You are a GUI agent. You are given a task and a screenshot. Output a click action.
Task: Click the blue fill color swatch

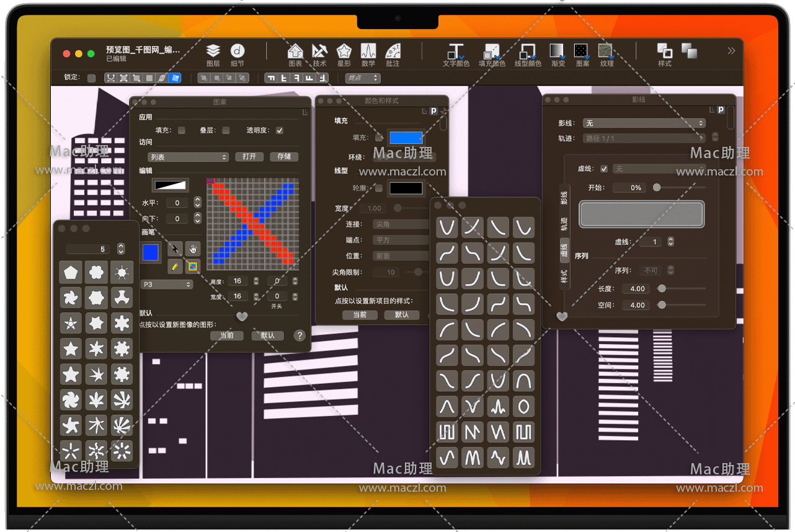pyautogui.click(x=406, y=138)
